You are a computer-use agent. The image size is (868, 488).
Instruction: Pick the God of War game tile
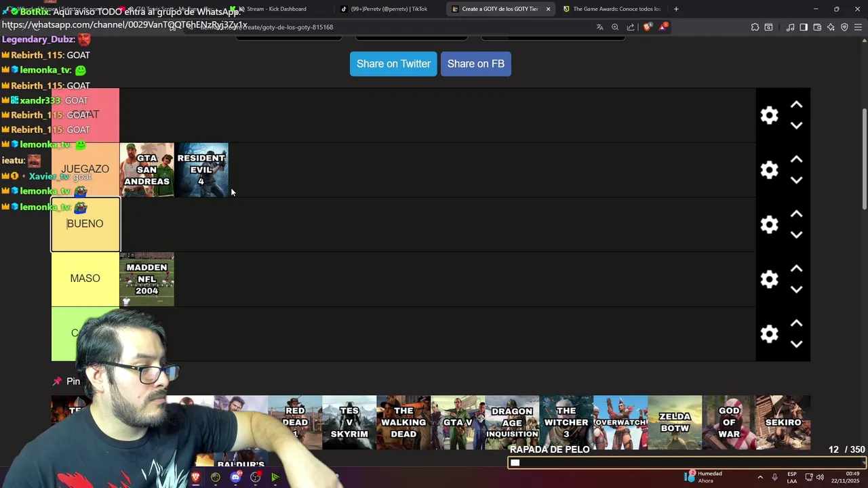[729, 422]
